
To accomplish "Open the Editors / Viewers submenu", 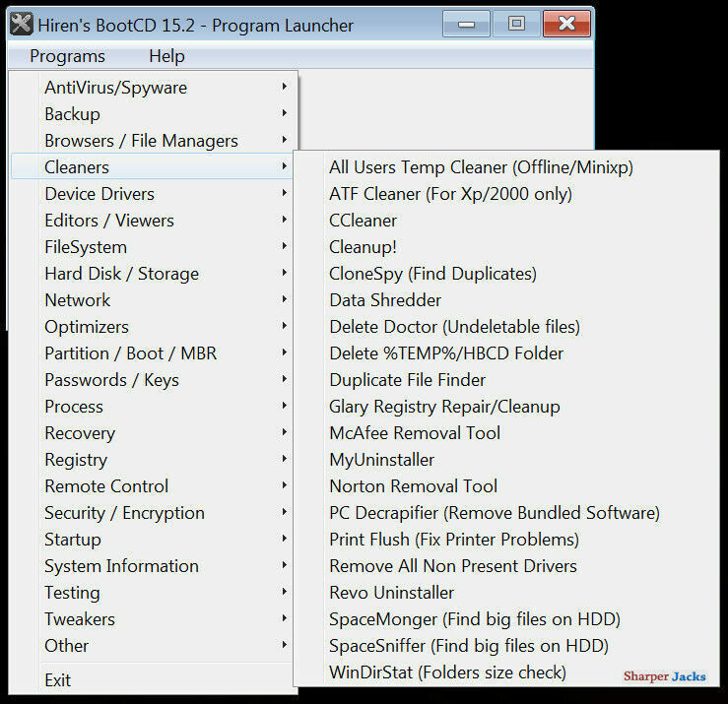I will click(152, 220).
